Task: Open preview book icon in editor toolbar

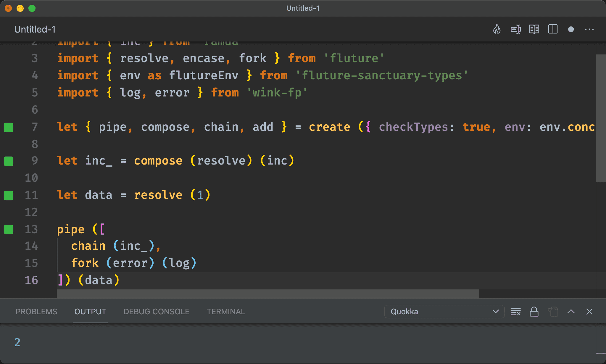Action: (534, 29)
